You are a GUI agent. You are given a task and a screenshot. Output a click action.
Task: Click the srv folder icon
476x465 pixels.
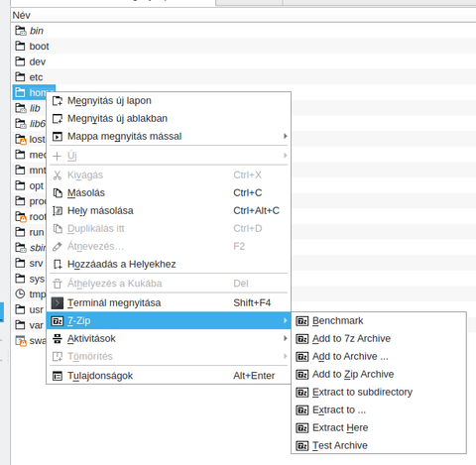point(20,263)
